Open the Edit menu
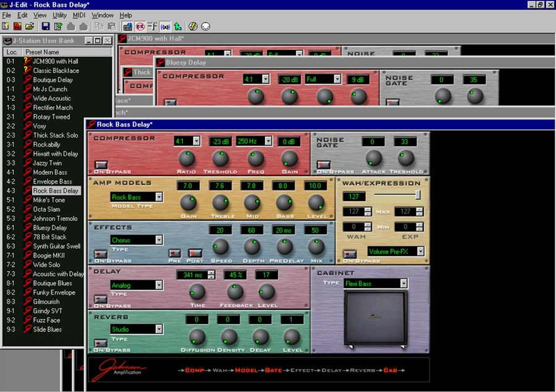This screenshot has height=392, width=556. [22, 15]
